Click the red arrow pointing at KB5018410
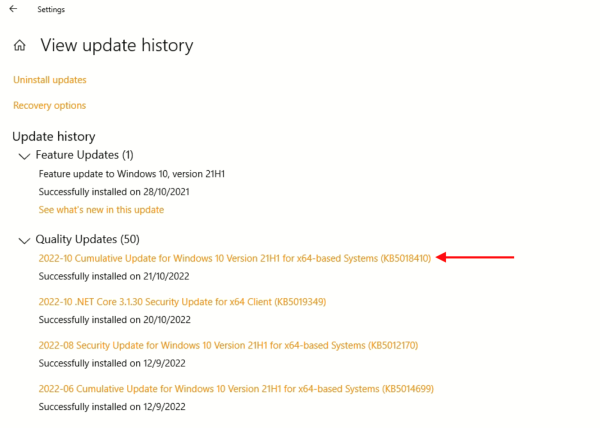This screenshot has width=600, height=428. click(x=478, y=258)
